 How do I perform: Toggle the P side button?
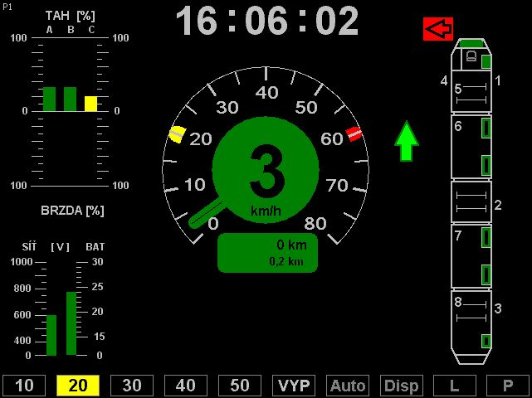point(508,386)
